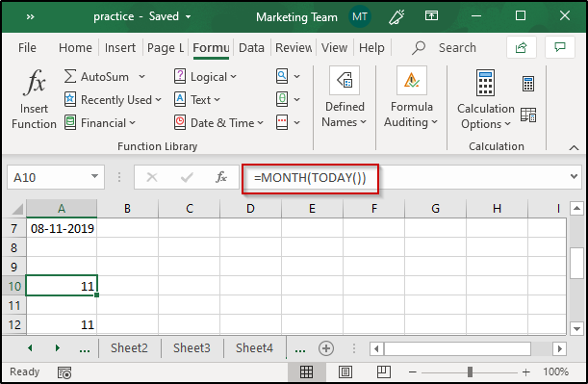The height and width of the screenshot is (384, 588).
Task: Switch to Normal view
Action: click(306, 372)
